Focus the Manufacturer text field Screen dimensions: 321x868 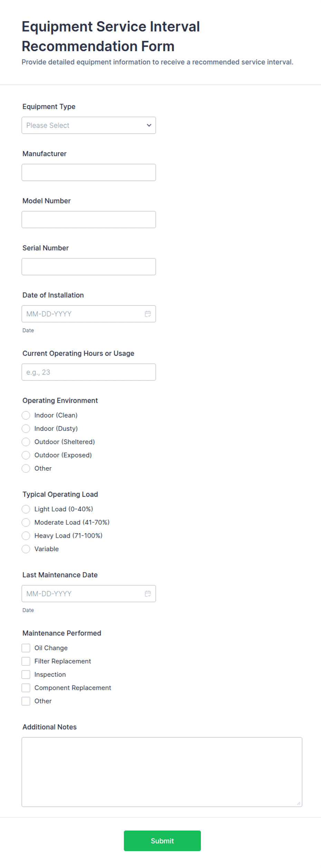coord(89,172)
